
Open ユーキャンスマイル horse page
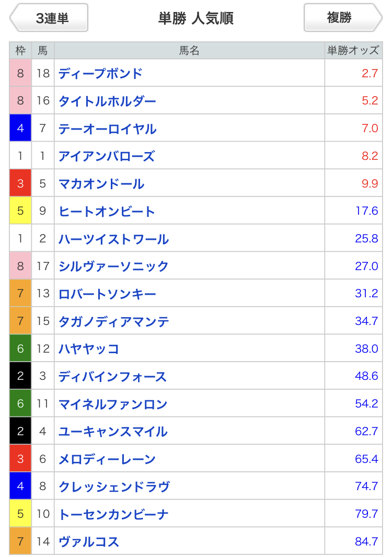click(x=113, y=432)
